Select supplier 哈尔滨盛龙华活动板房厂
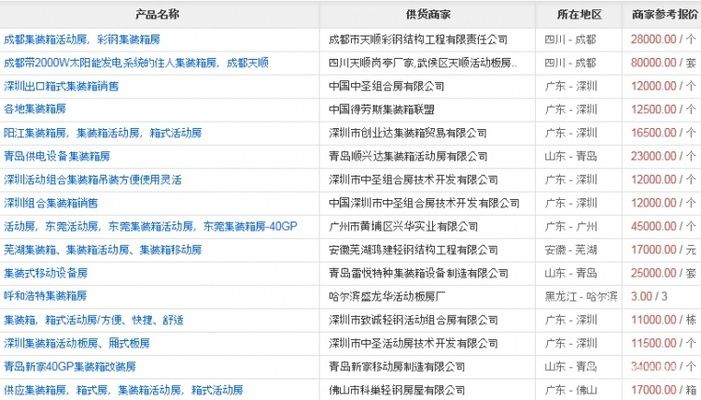Viewport: 701px width, 400px height. (x=387, y=296)
